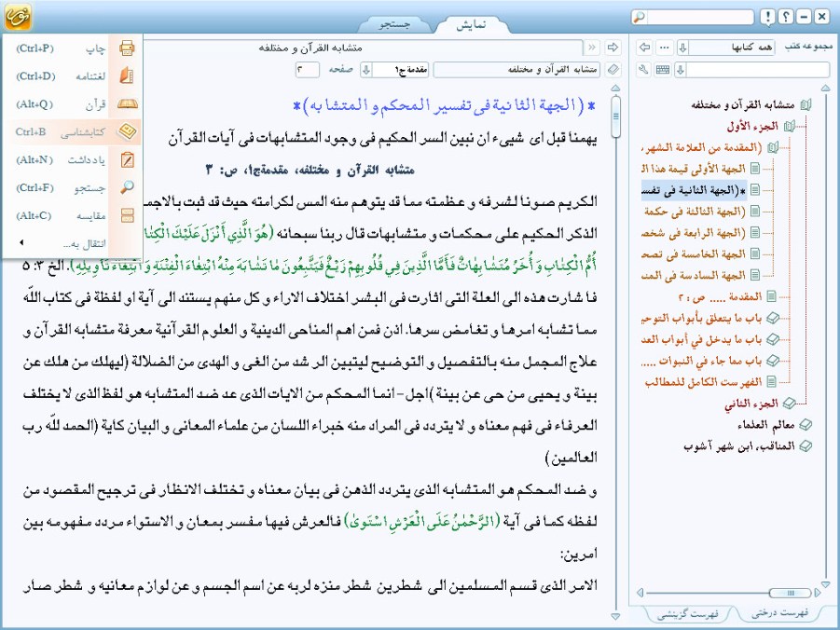Click the left arrow beside the ellipsis button

645,48
